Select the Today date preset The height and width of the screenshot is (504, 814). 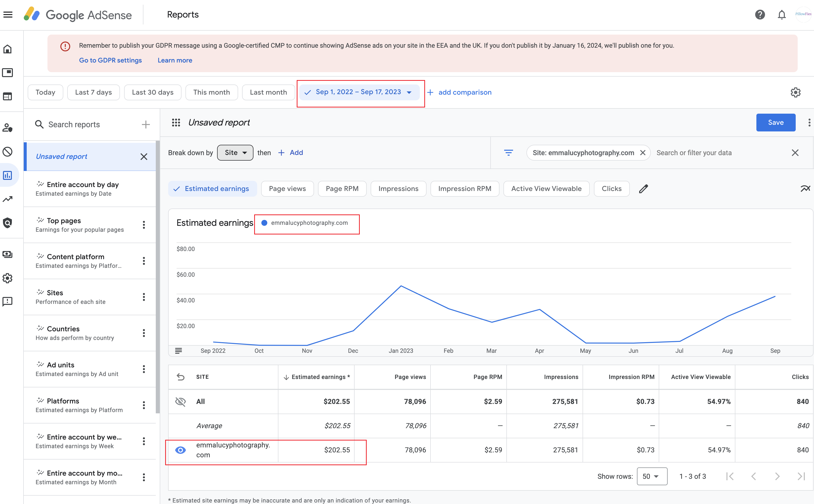[x=45, y=92]
